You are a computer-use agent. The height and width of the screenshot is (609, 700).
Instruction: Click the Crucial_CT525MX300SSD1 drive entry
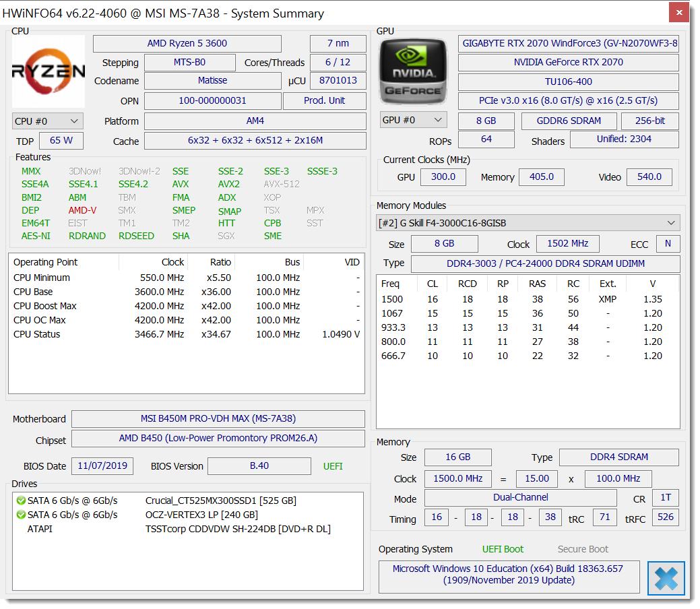click(x=220, y=501)
